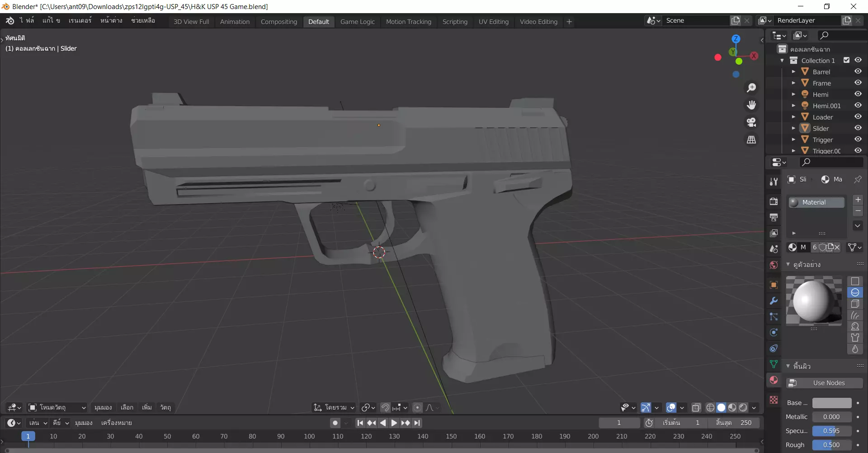
Task: Hide the Frame object in outliner
Action: tap(858, 83)
